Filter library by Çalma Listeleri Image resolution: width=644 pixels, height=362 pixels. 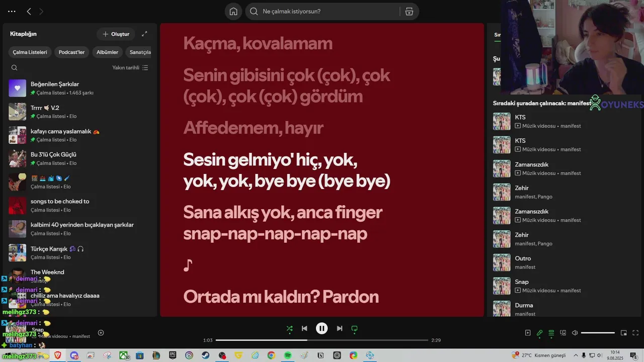tap(30, 52)
